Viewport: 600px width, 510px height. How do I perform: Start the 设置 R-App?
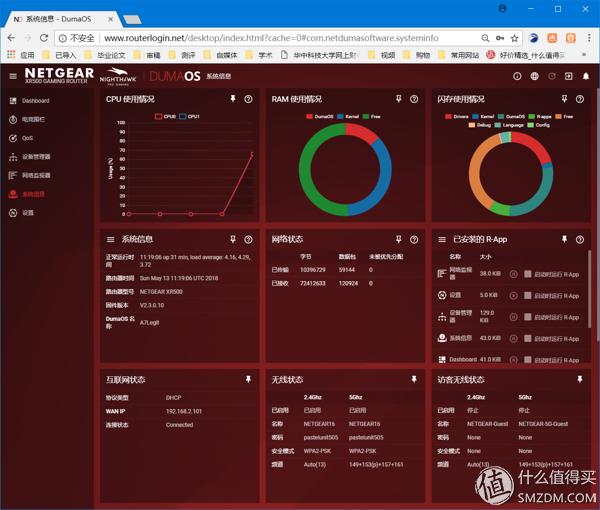pyautogui.click(x=514, y=295)
